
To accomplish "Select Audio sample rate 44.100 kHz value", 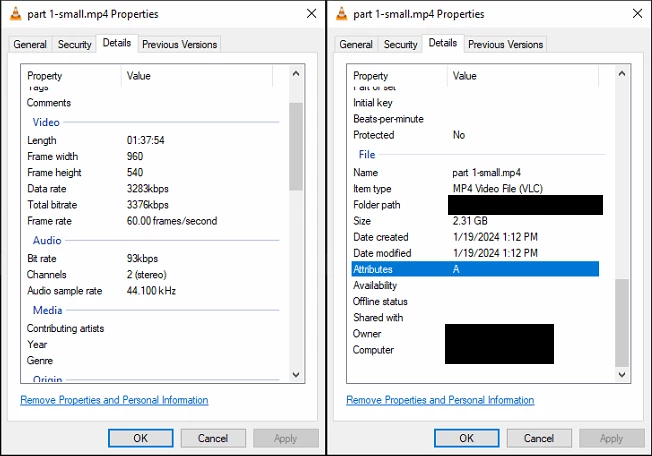I will point(151,291).
